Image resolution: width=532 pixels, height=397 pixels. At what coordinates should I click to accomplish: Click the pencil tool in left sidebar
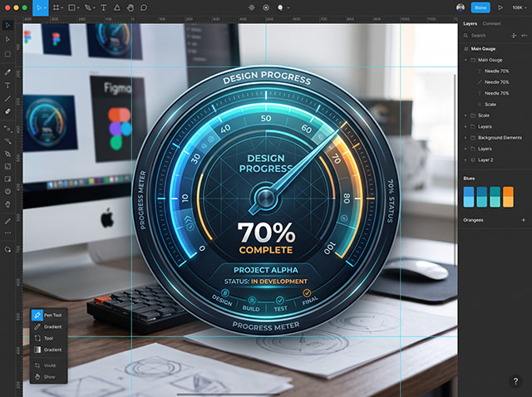(x=7, y=72)
